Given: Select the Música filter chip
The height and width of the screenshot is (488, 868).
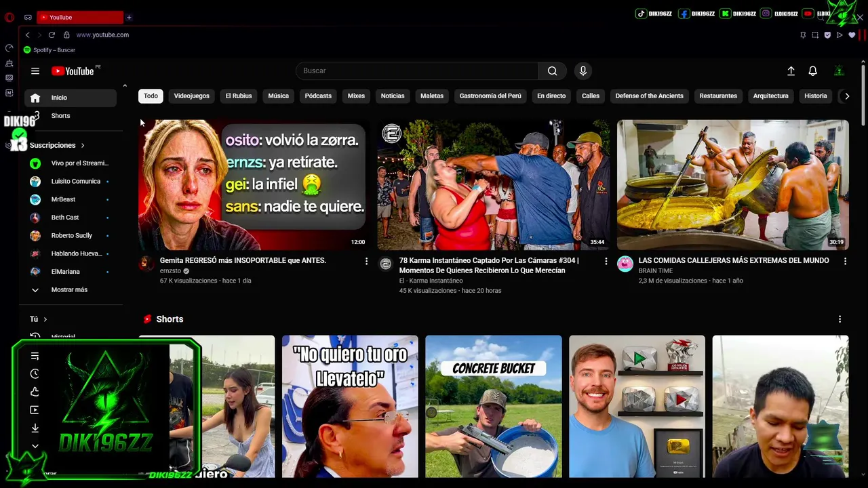Looking at the screenshot, I should 279,96.
